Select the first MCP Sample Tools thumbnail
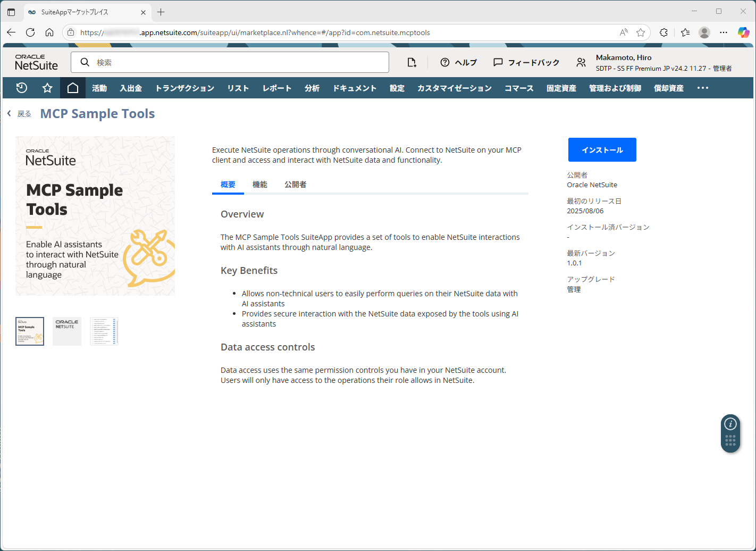Image resolution: width=756 pixels, height=551 pixels. pos(30,331)
